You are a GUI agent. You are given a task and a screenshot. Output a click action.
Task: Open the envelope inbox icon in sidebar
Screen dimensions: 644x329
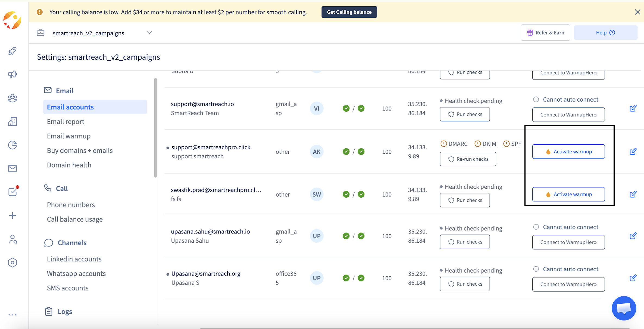point(12,169)
